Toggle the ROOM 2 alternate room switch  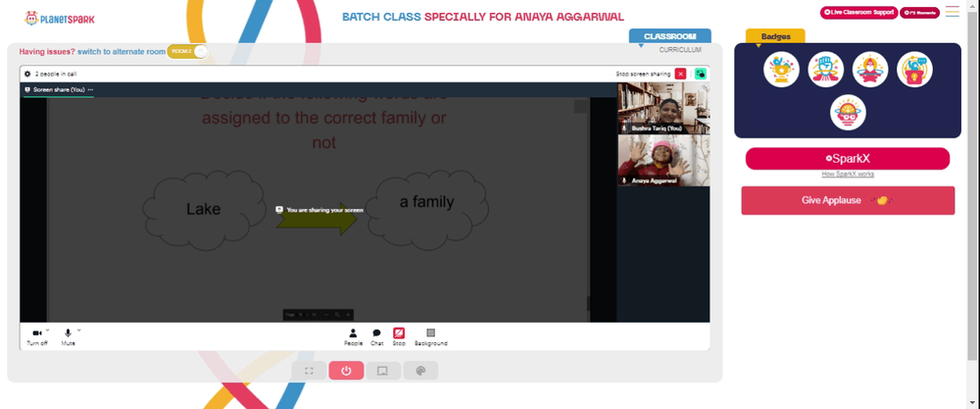click(x=187, y=51)
